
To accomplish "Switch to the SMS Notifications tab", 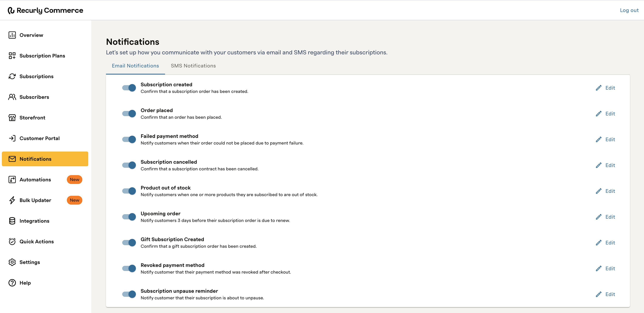I will [x=193, y=66].
